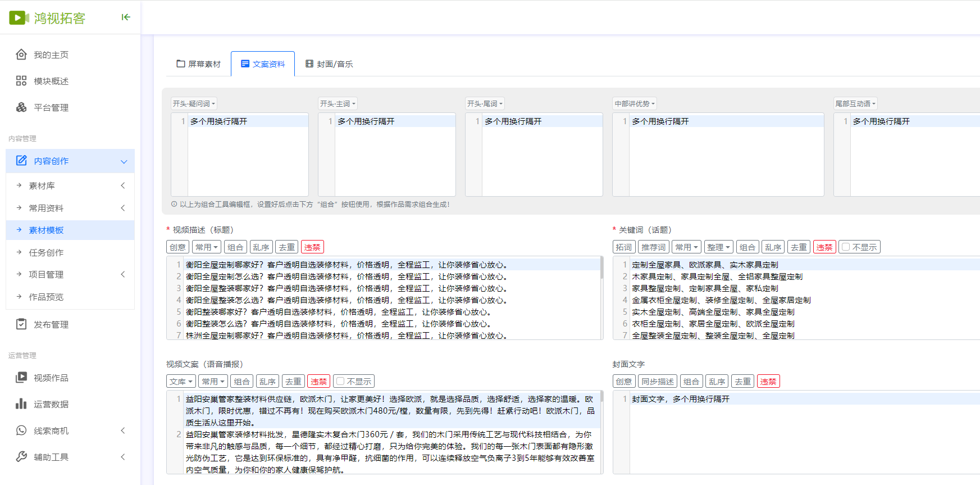Open 辅助工具 wrench icon
The width and height of the screenshot is (980, 485).
click(21, 457)
